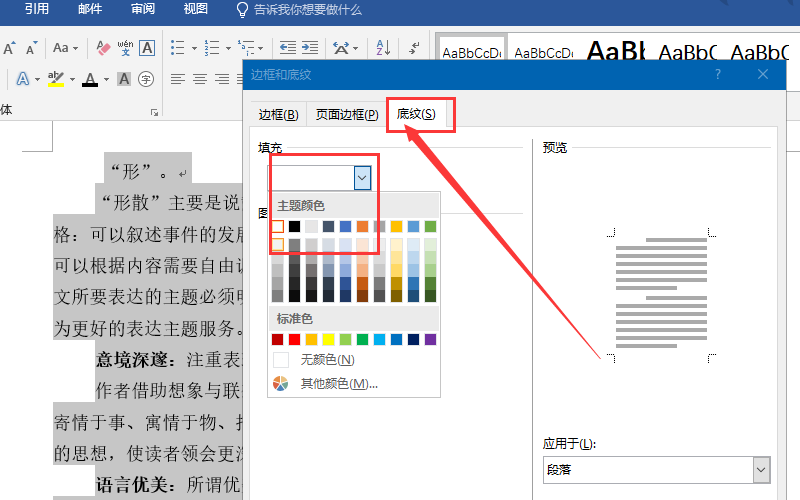This screenshot has height=500, width=800.
Task: Click the yellow Text Highlight Color icon
Action: click(56, 79)
